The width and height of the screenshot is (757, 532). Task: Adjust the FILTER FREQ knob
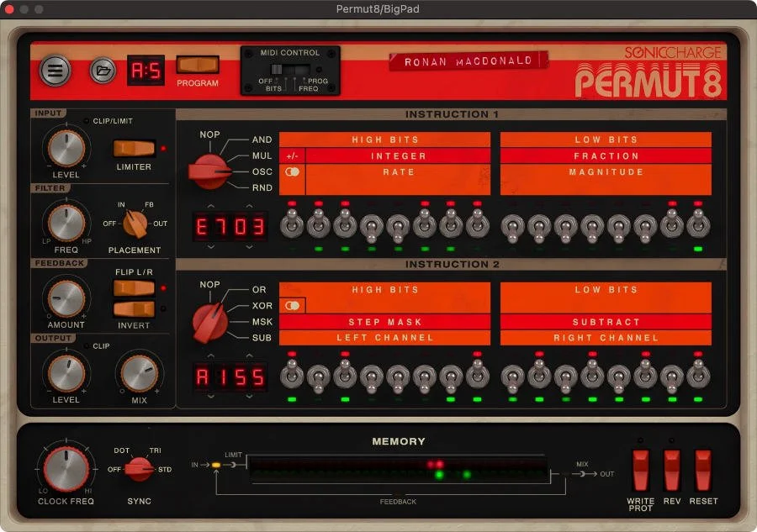pyautogui.click(x=66, y=223)
